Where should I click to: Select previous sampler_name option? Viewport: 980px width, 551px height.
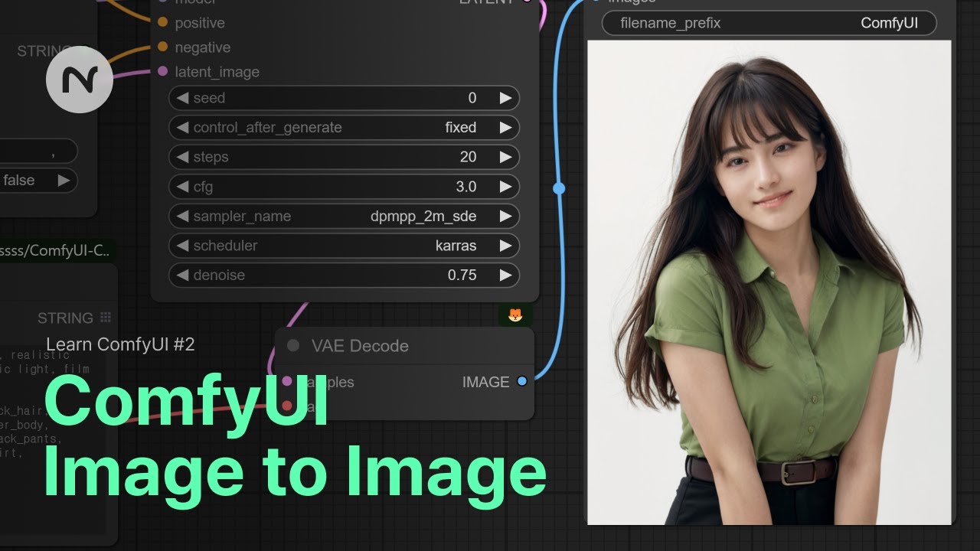182,217
